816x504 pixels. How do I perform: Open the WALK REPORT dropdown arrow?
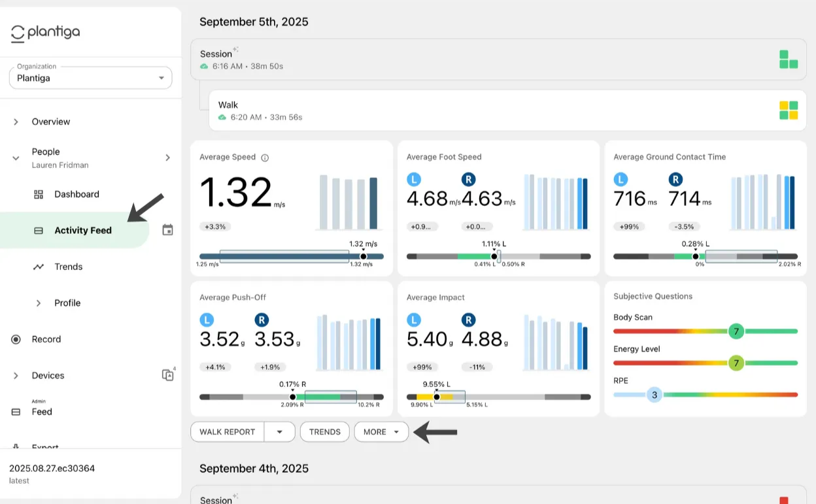[280, 432]
